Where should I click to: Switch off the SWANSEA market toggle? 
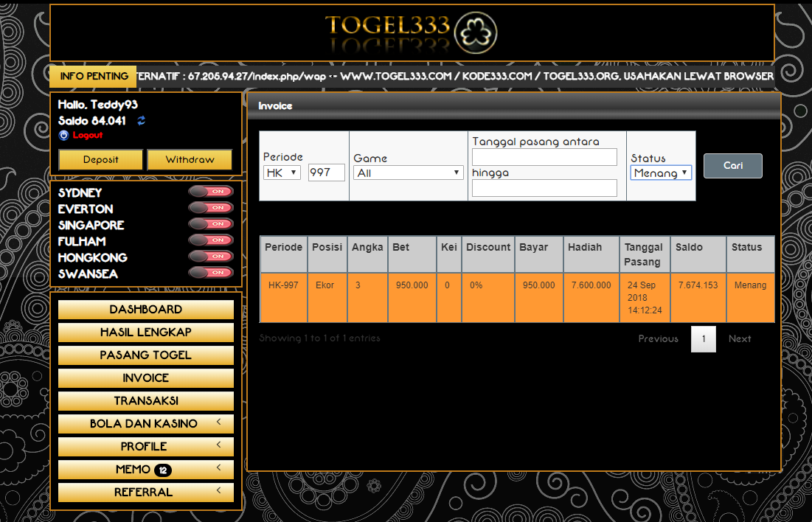(211, 273)
